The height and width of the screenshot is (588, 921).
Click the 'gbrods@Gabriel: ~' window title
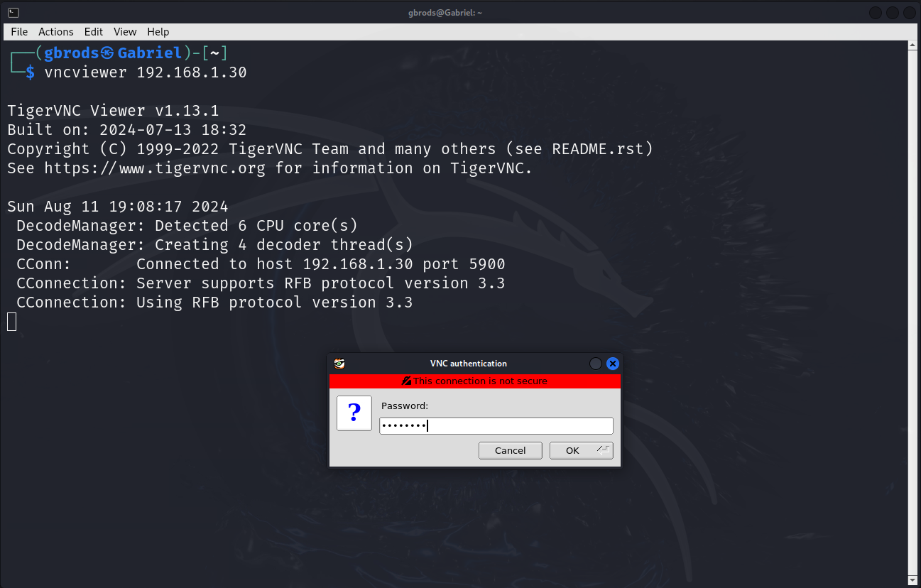coord(446,13)
